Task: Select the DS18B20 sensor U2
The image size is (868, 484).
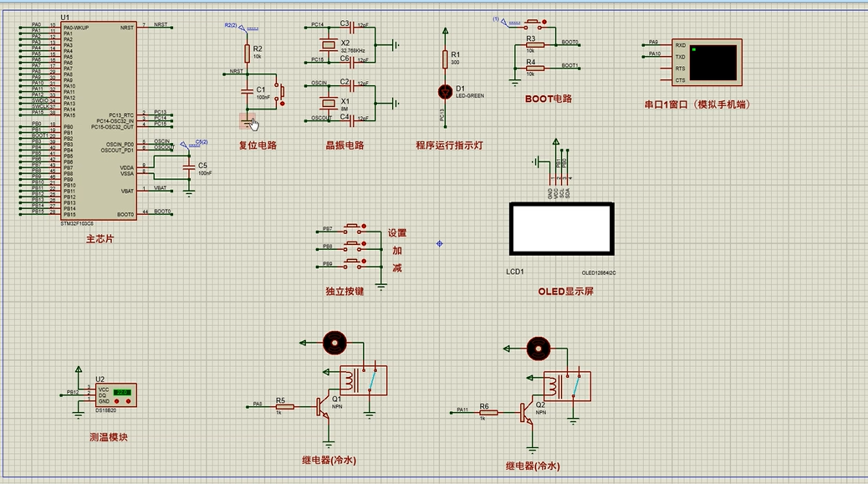Action: 115,395
